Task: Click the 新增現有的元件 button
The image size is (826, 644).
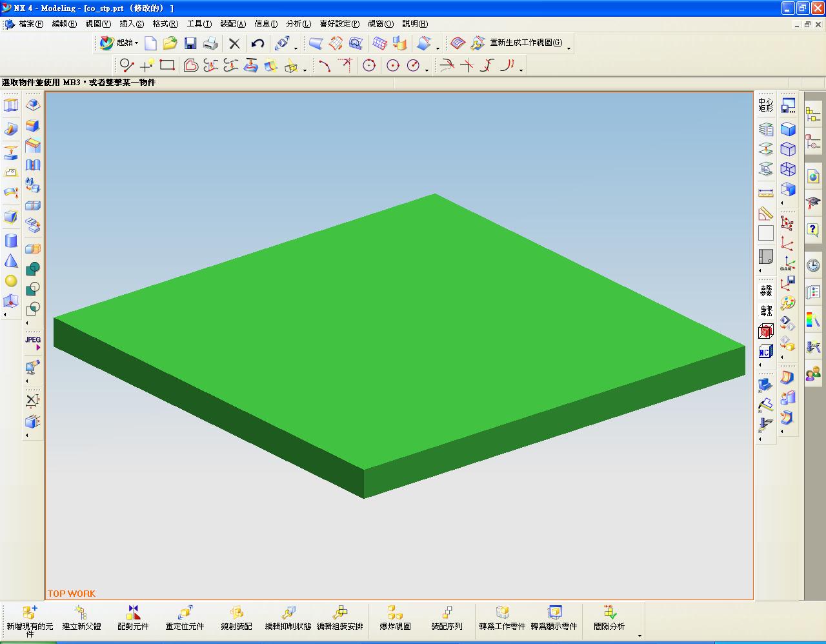Action: click(x=30, y=621)
